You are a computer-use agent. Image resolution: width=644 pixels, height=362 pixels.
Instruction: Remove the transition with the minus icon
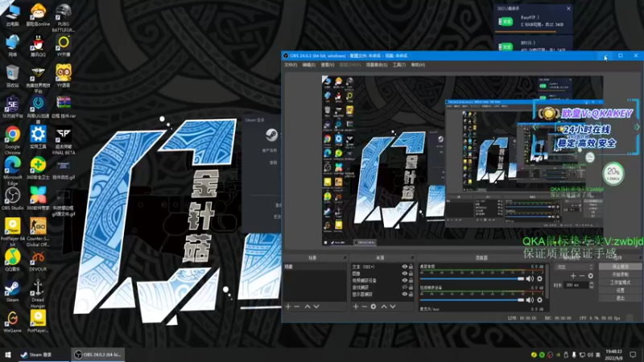point(581,276)
